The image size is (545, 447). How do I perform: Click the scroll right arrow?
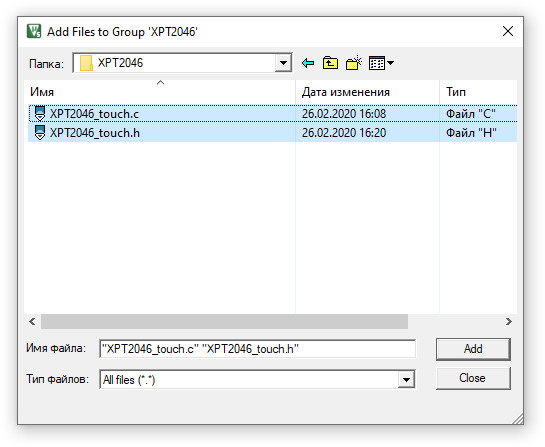pyautogui.click(x=509, y=321)
